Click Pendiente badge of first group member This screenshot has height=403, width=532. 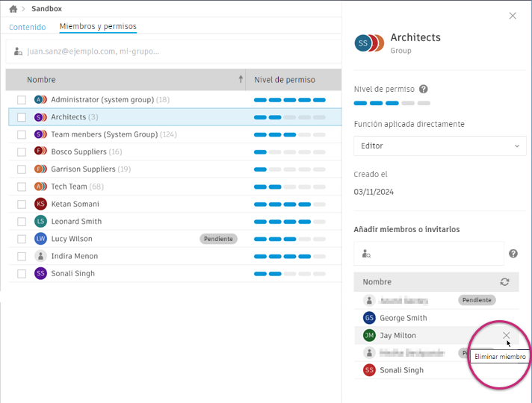(477, 300)
